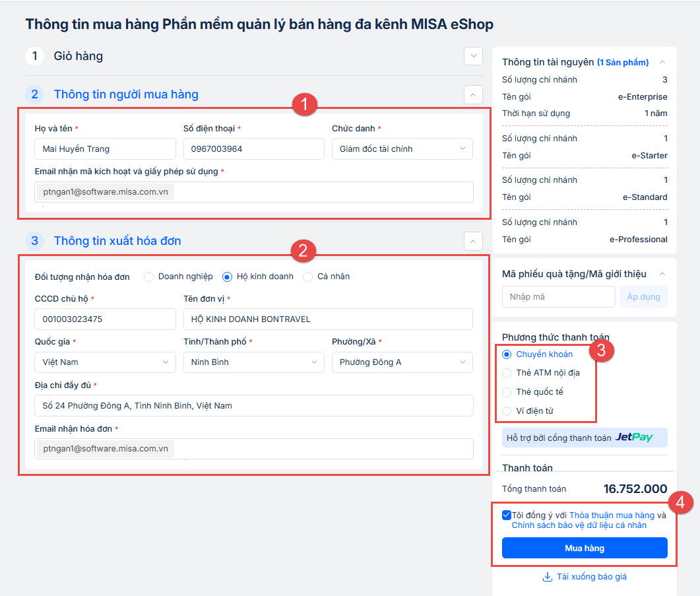The width and height of the screenshot is (700, 596).
Task: Collapse Mã phiếu quà tặng panel arrow
Action: point(662,274)
